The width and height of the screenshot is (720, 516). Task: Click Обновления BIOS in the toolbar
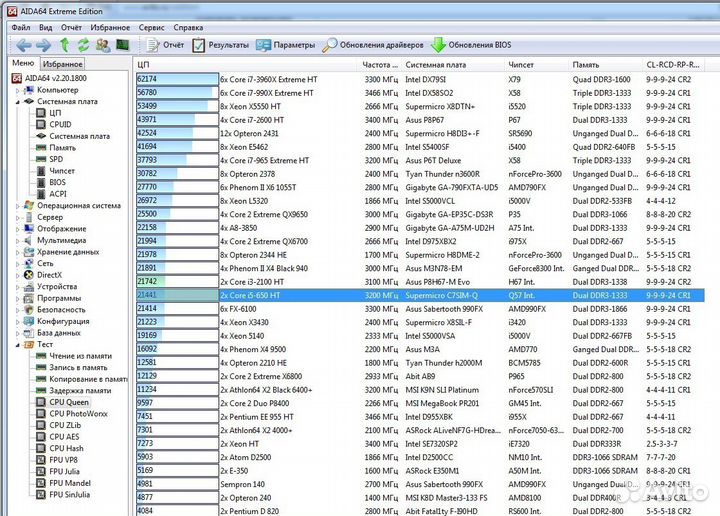(x=471, y=45)
